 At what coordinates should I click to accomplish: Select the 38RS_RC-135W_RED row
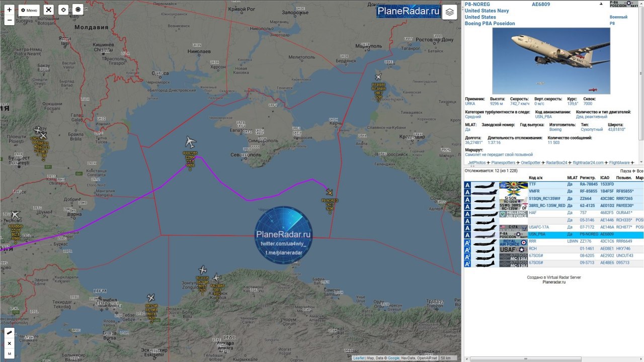coord(553,206)
